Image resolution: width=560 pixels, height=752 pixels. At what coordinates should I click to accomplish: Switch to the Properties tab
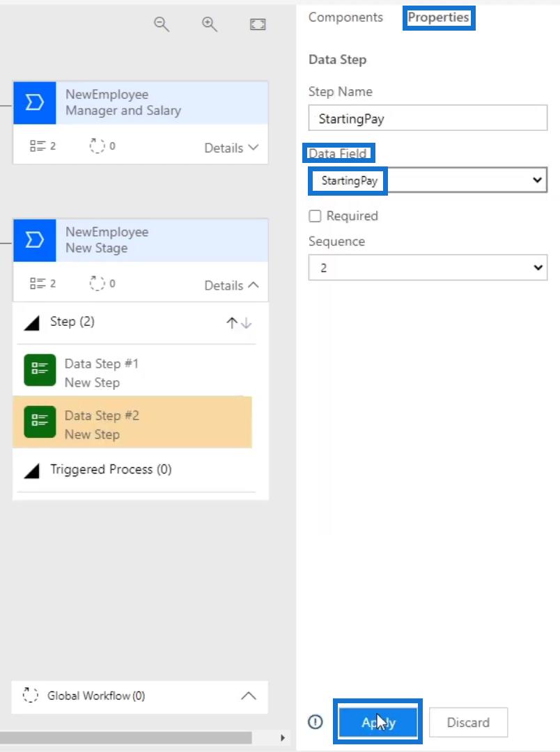tap(438, 17)
